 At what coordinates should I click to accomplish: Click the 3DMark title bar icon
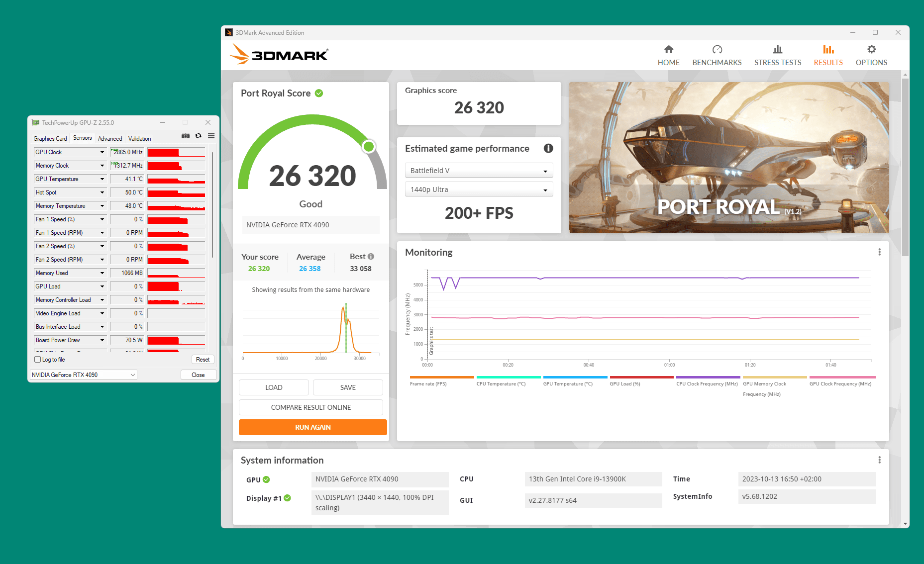pos(229,32)
